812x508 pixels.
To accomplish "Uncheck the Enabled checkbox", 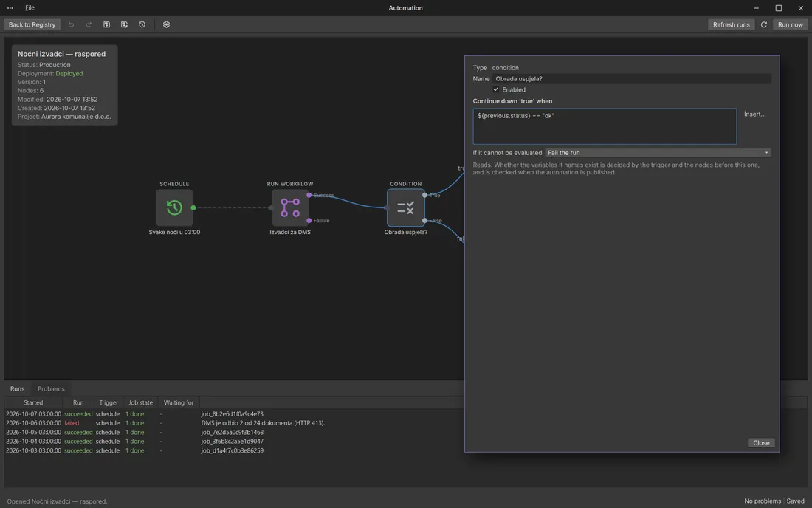I will coord(495,89).
